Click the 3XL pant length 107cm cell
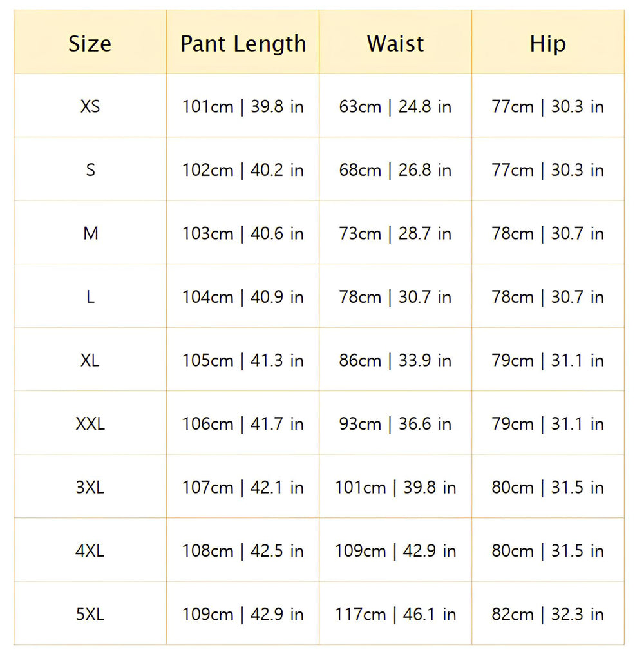Image resolution: width=644 pixels, height=654 pixels. pos(243,487)
